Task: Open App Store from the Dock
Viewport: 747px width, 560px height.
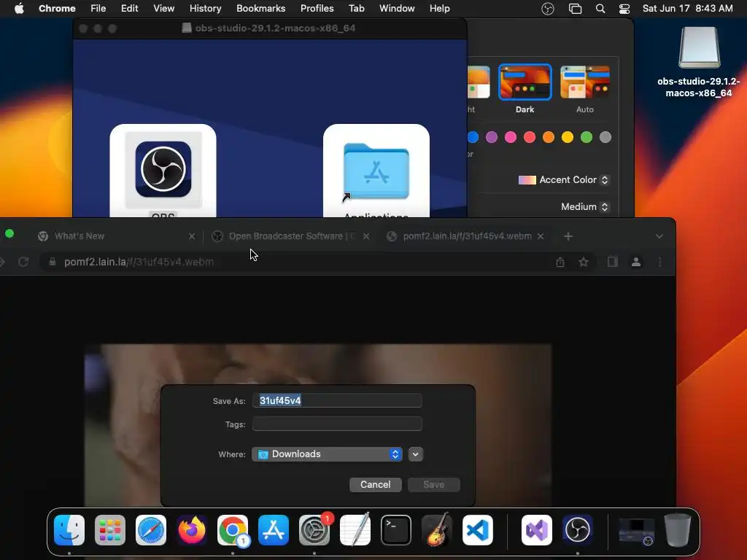Action: click(274, 530)
